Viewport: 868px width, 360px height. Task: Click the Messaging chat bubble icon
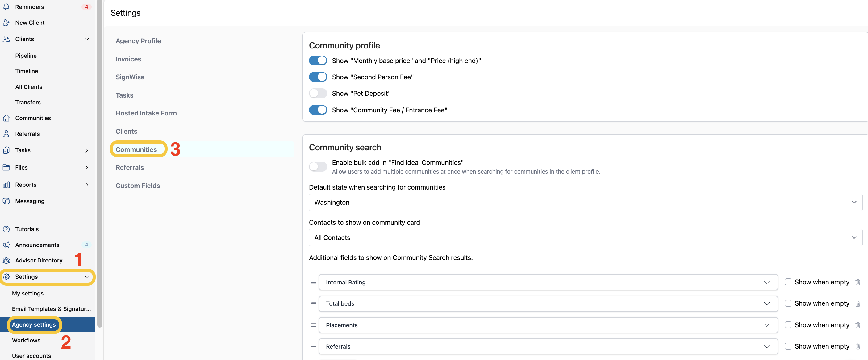(6, 201)
